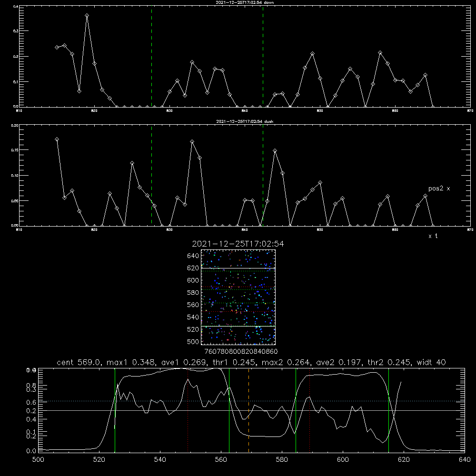Click the right green dashed line in dawn plot
The width and height of the screenshot is (476, 476).
click(263, 57)
